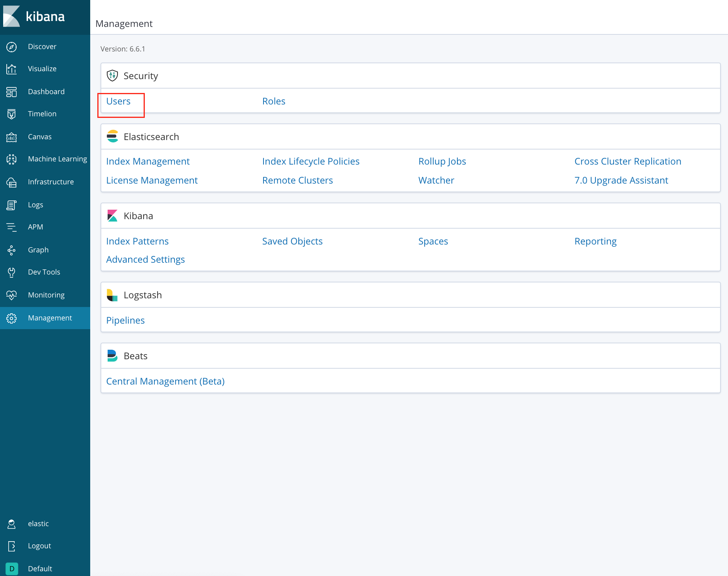Open Discover via its compass icon
The width and height of the screenshot is (728, 576).
point(11,47)
